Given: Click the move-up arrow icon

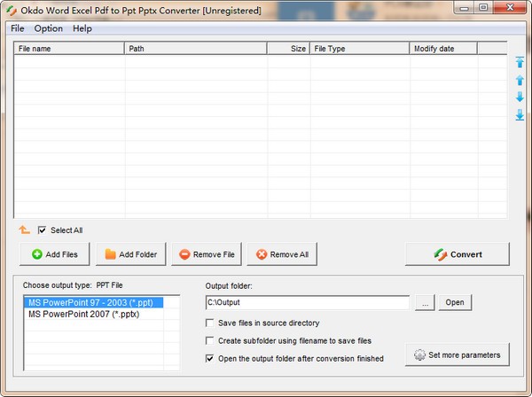Looking at the screenshot, I should [x=520, y=80].
